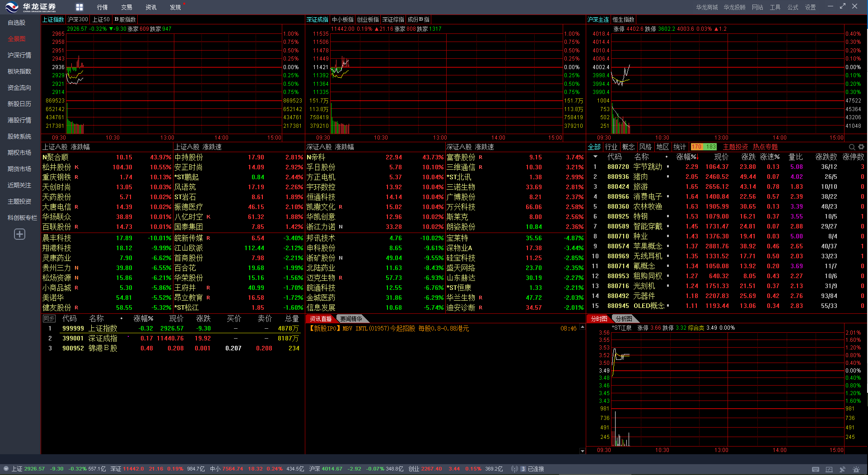The image size is (868, 475).
Task: Click the plus icon in left sidebar
Action: [19, 234]
